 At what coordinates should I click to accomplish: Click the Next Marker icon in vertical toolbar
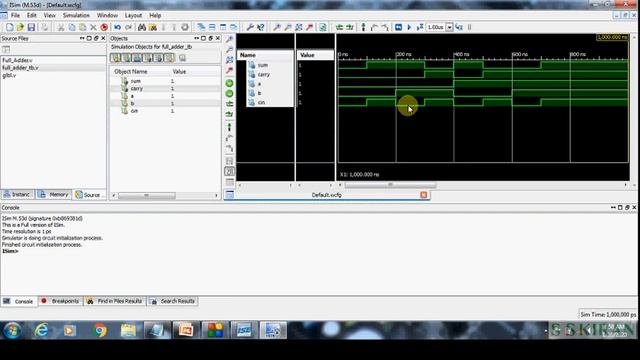click(229, 149)
